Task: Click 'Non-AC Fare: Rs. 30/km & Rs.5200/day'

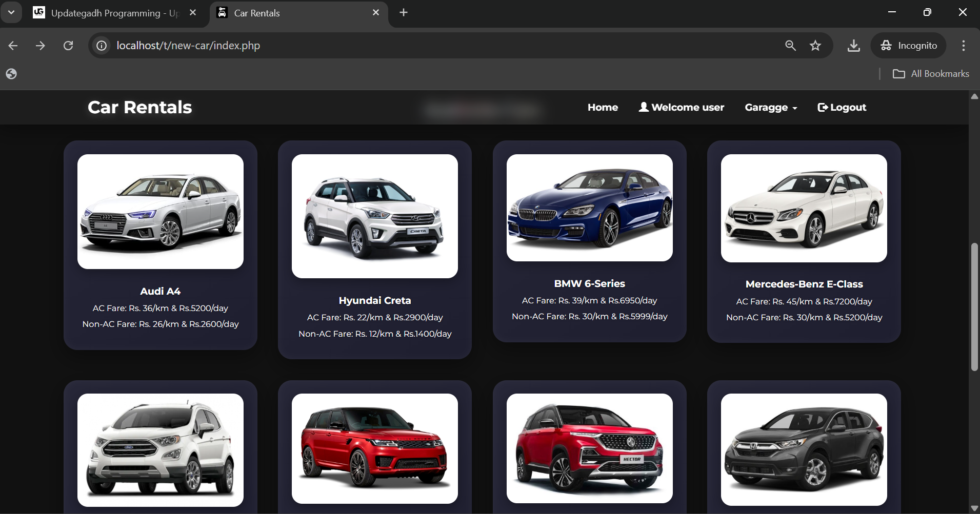Action: coord(804,317)
